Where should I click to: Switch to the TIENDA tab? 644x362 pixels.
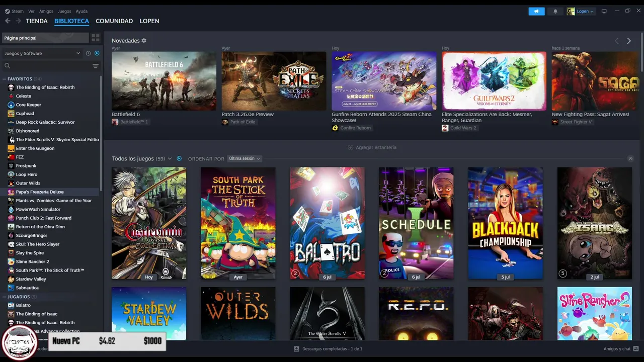[x=37, y=21]
